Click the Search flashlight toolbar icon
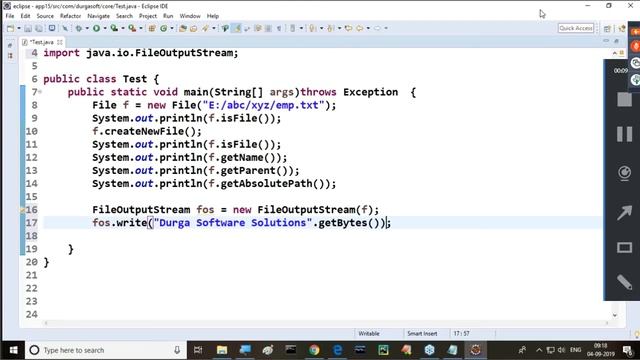This screenshot has width=640, height=360. (x=205, y=28)
